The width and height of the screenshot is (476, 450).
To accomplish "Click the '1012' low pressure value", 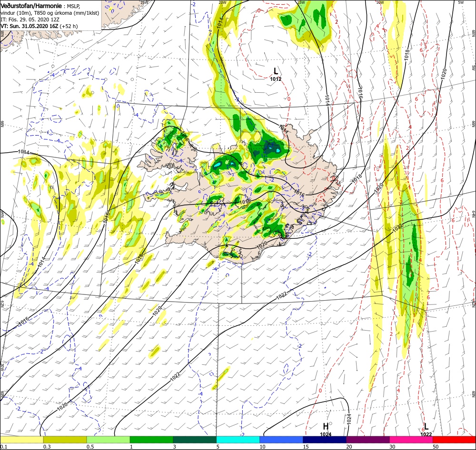I will point(276,79).
